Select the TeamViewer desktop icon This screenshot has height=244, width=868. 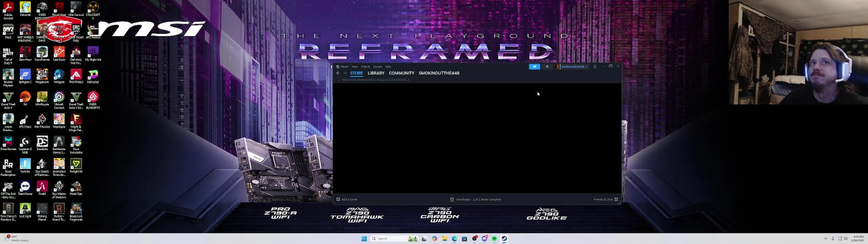[x=25, y=188]
